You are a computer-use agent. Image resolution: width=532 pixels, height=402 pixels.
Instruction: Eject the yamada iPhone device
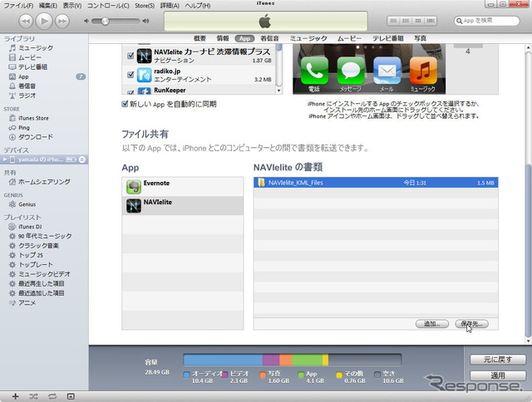tap(82, 159)
